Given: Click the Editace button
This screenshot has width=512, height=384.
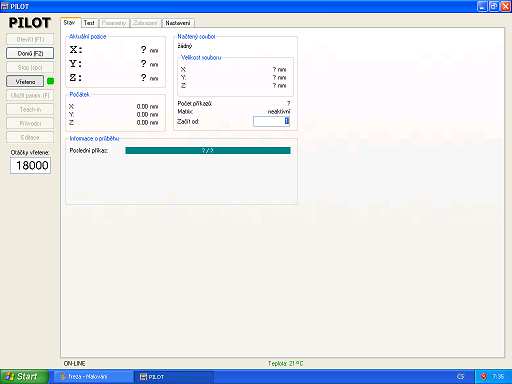Looking at the screenshot, I should [30, 137].
